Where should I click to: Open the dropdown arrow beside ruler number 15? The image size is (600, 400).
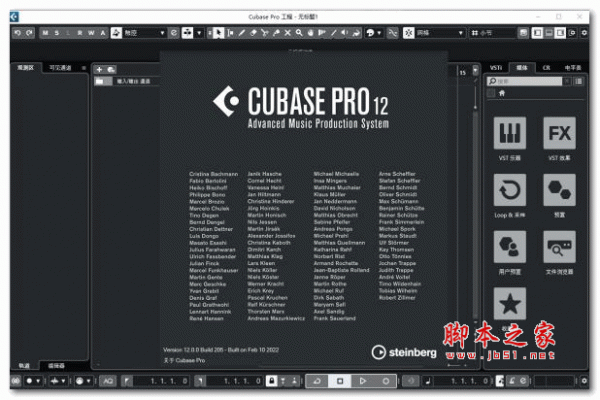pyautogui.click(x=475, y=71)
